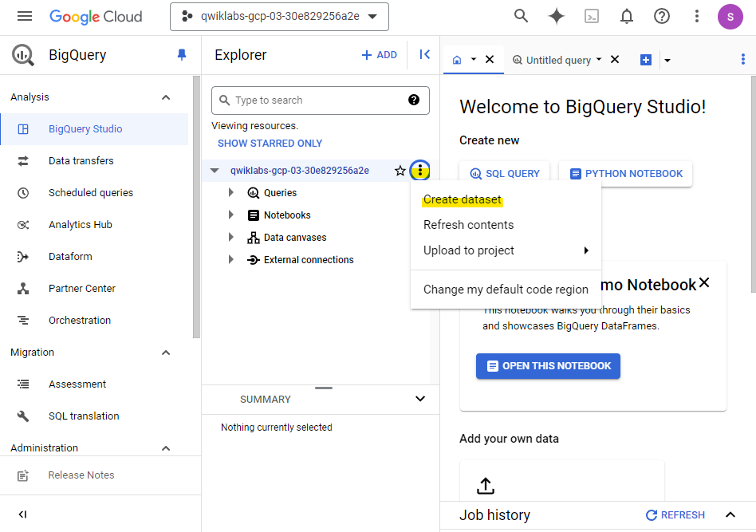The width and height of the screenshot is (756, 532).
Task: Open Untitled query tab dropdown arrow
Action: coord(599,59)
